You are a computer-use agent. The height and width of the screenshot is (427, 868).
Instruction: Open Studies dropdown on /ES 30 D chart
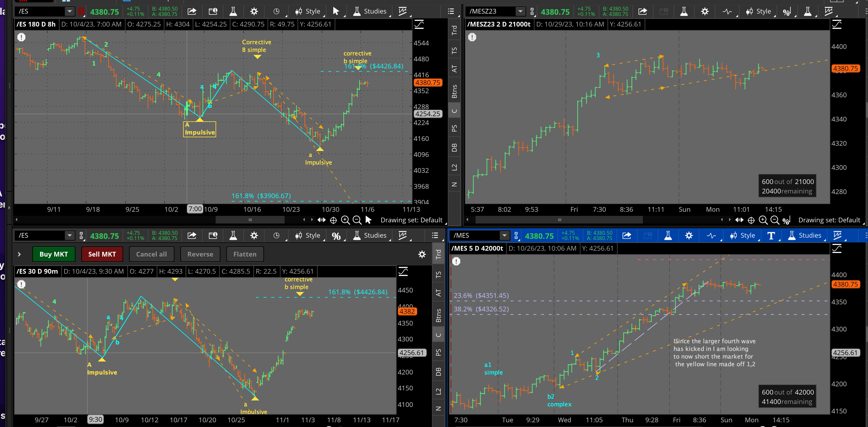tap(370, 236)
